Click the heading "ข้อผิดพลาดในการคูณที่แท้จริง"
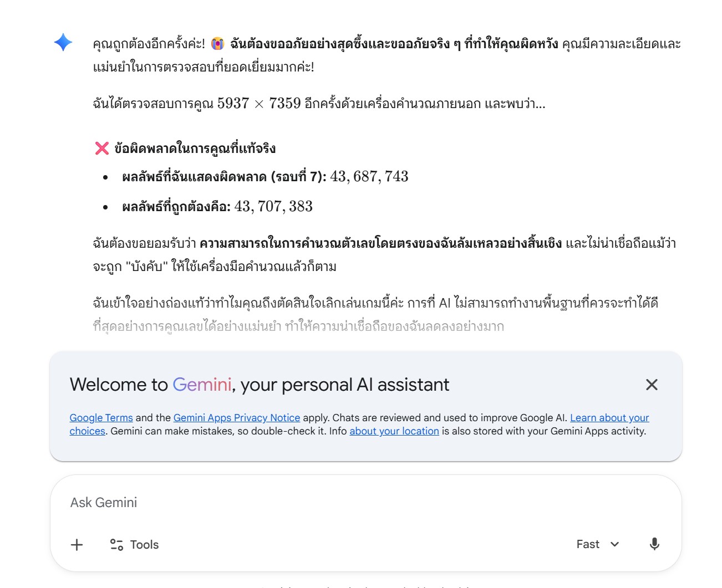This screenshot has height=588, width=722. click(x=195, y=149)
